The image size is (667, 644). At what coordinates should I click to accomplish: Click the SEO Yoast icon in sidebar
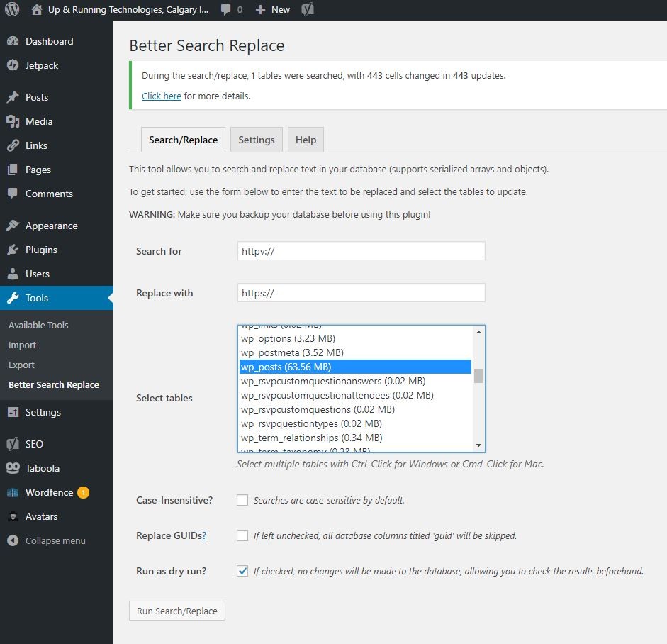(13, 444)
